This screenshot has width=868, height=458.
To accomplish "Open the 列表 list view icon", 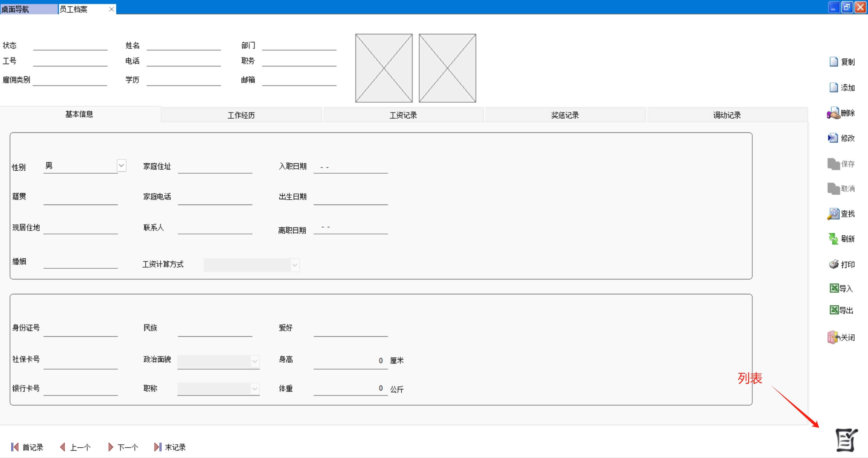I will pos(847,440).
